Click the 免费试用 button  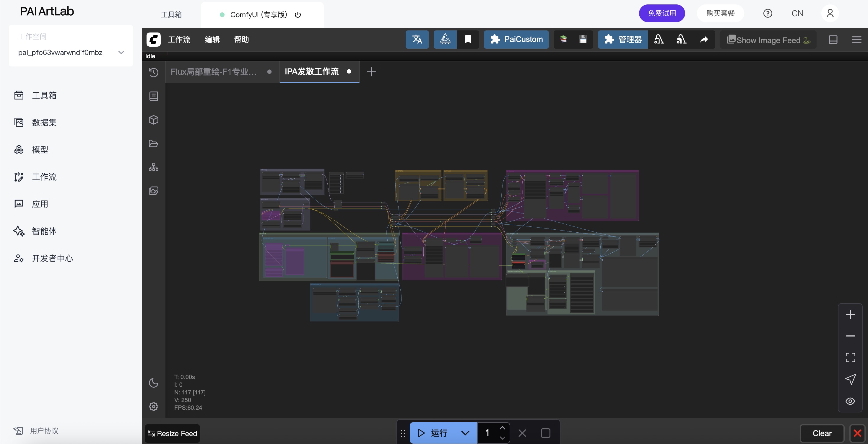pyautogui.click(x=662, y=13)
